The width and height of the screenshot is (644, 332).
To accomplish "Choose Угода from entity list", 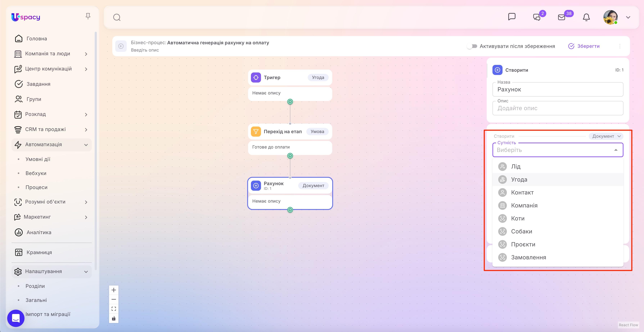I will 558,180.
